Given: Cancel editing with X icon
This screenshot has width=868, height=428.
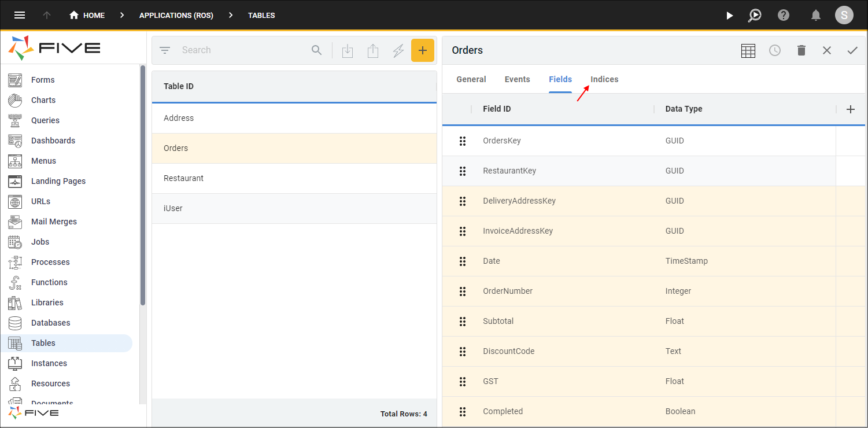Looking at the screenshot, I should (827, 50).
